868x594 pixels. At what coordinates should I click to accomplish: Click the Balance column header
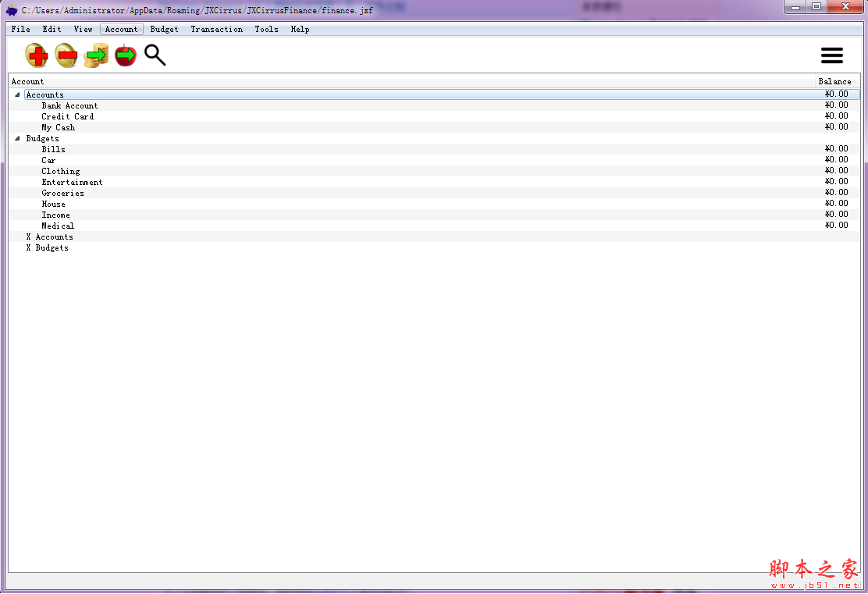[x=838, y=81]
